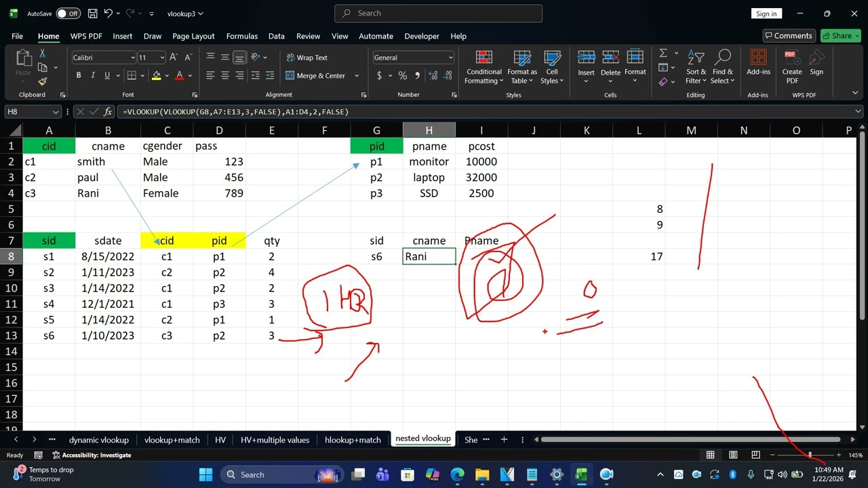Open the Comments button
Image resolution: width=868 pixels, height=488 pixels.
point(788,36)
